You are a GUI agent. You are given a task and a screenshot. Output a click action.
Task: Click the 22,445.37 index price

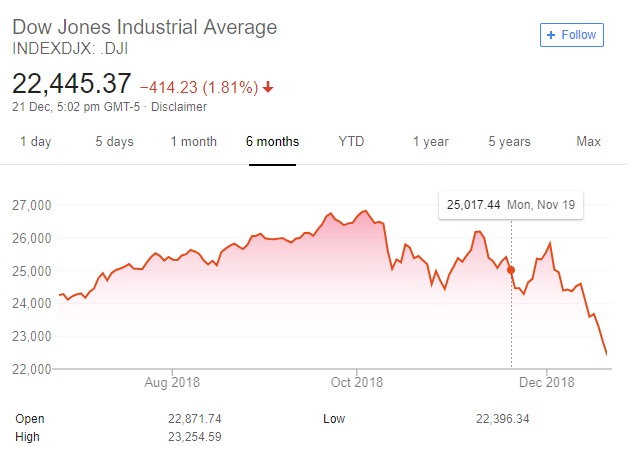tap(71, 84)
